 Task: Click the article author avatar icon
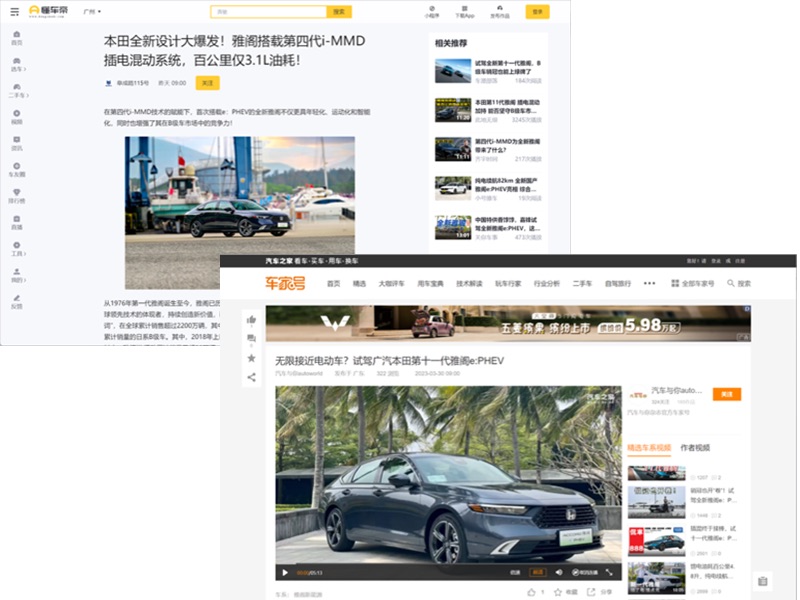click(x=108, y=83)
